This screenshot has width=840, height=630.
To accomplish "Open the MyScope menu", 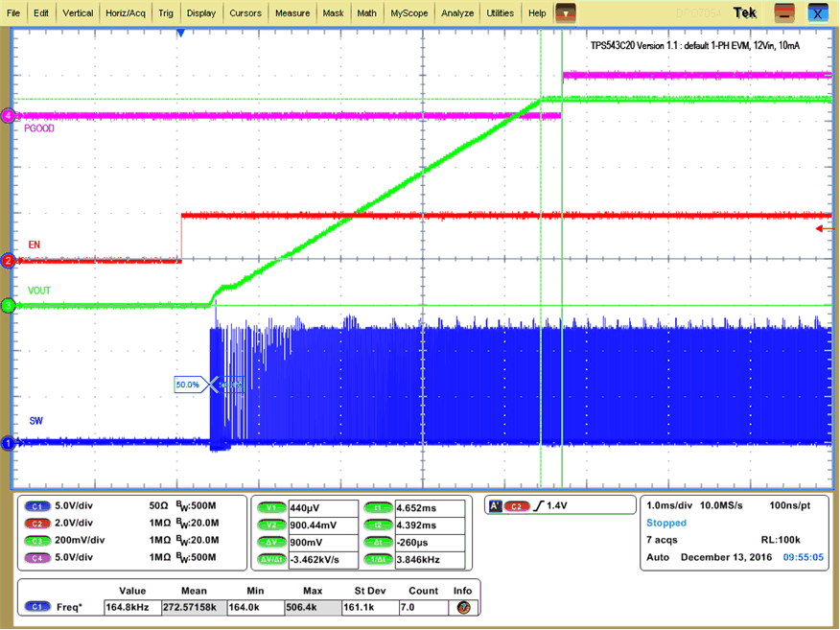I will tap(408, 12).
